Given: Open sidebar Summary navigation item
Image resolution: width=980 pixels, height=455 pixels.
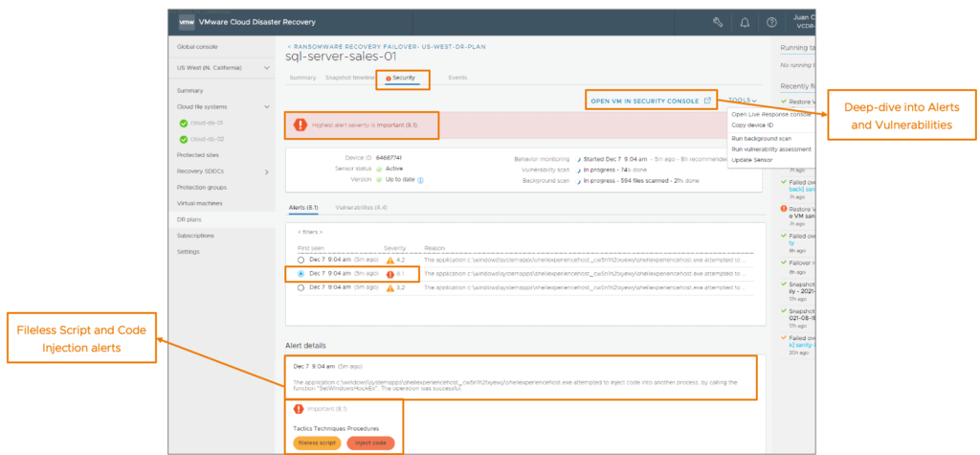Looking at the screenshot, I should 190,91.
